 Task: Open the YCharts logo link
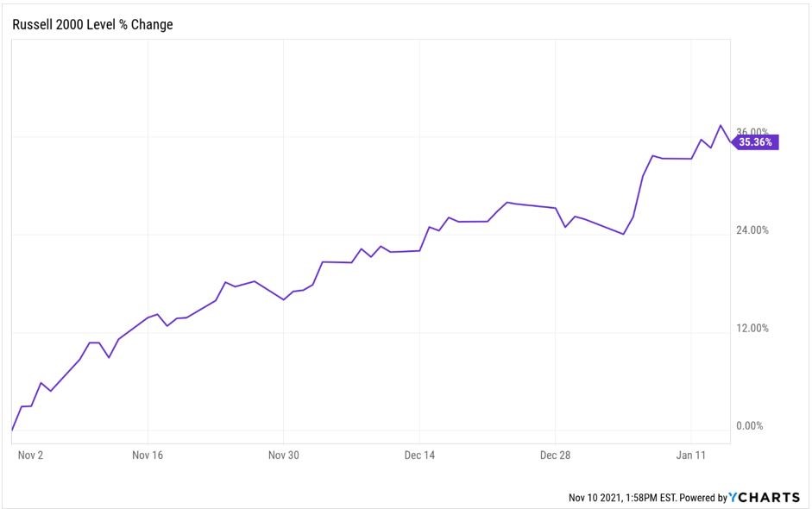coord(762,498)
